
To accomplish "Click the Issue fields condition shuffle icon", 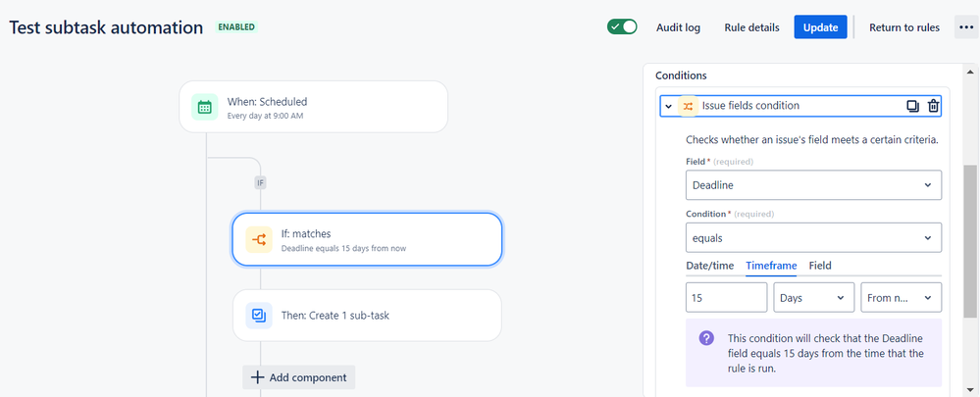I will click(688, 106).
